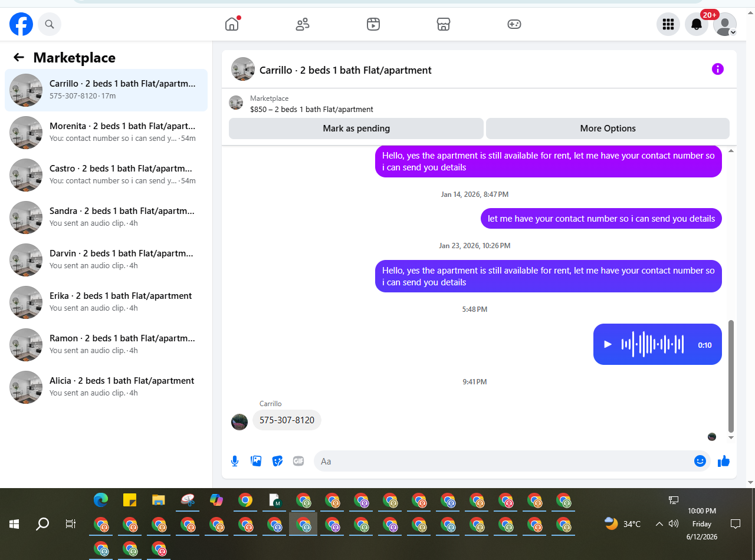Open File Explorer from the taskbar

[x=159, y=500]
